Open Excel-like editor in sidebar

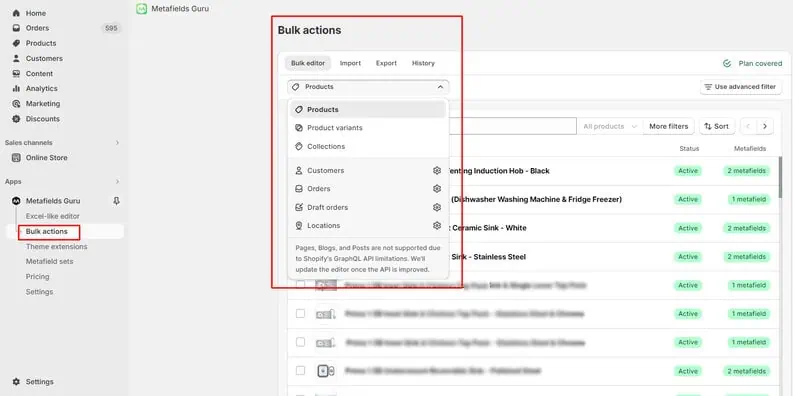click(x=53, y=216)
